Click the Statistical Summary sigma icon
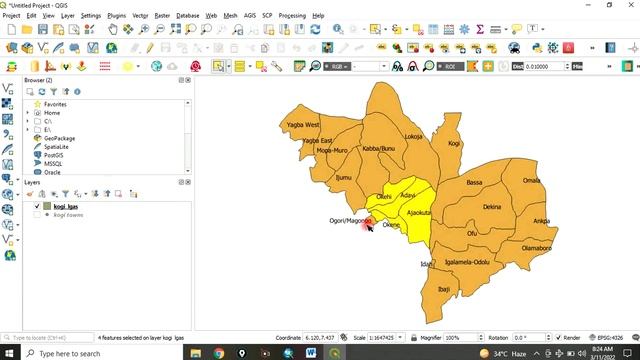640x360 pixels. [x=480, y=29]
